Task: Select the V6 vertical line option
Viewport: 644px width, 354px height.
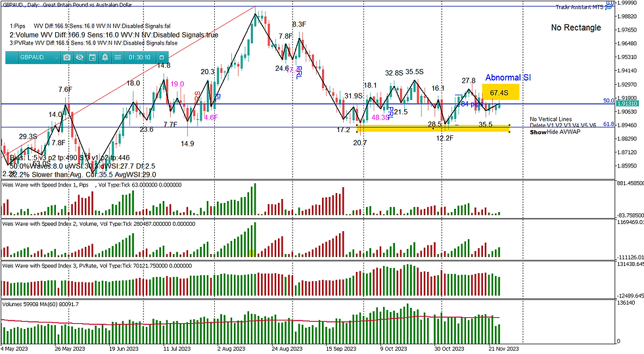Action: 592,125
